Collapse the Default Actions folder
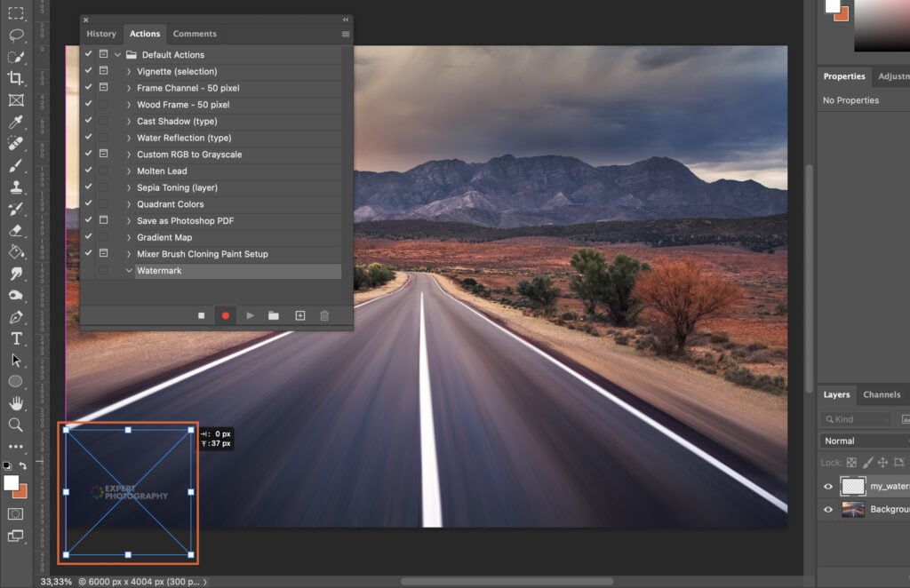 116,54
